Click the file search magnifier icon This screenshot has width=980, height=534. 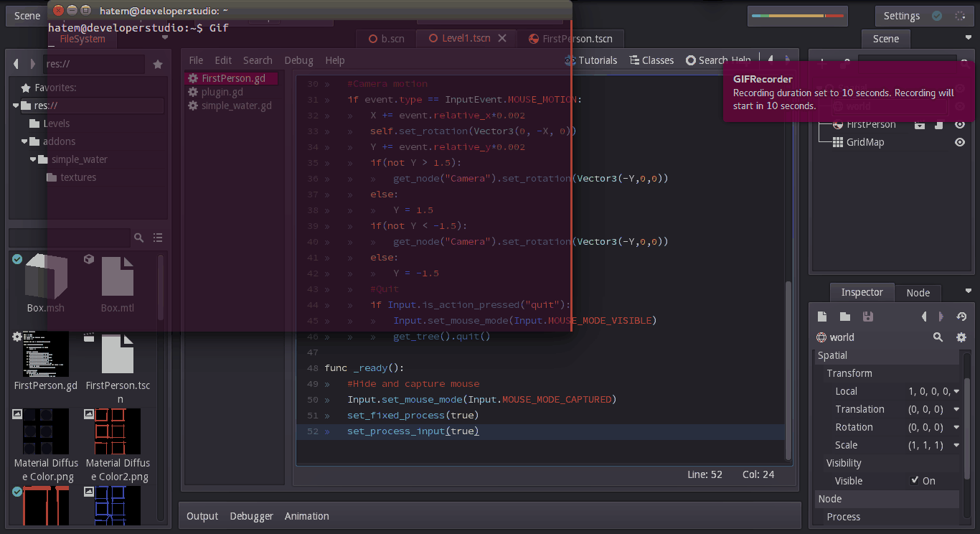click(x=139, y=238)
